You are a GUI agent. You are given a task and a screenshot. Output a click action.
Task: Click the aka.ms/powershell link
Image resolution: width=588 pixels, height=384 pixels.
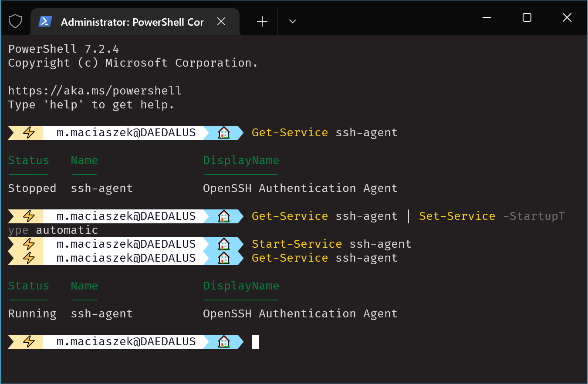pos(94,90)
